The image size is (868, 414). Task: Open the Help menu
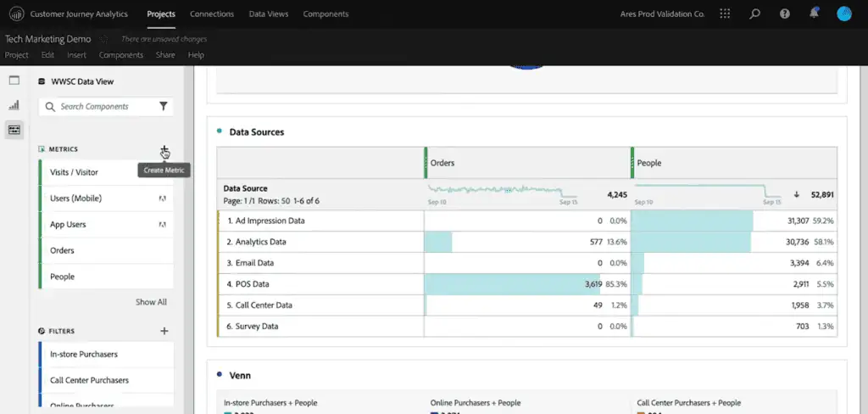[x=196, y=55]
